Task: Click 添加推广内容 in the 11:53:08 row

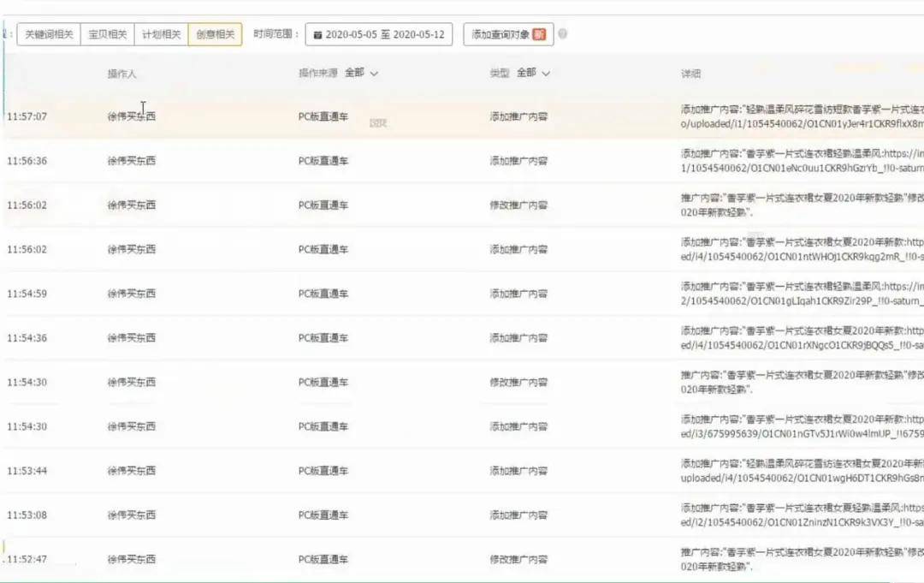Action: tap(518, 515)
